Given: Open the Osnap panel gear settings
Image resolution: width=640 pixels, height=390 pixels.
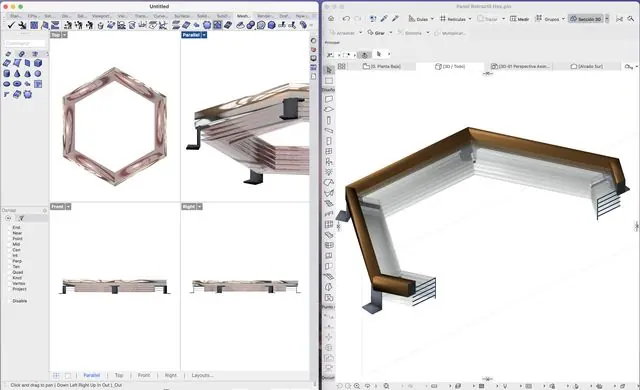Looking at the screenshot, I should click(45, 211).
